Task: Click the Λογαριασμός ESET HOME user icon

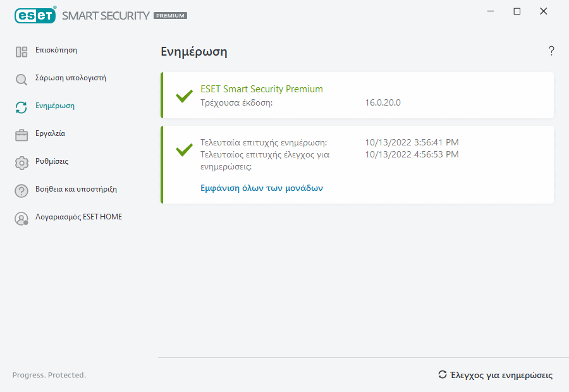Action: (21, 218)
